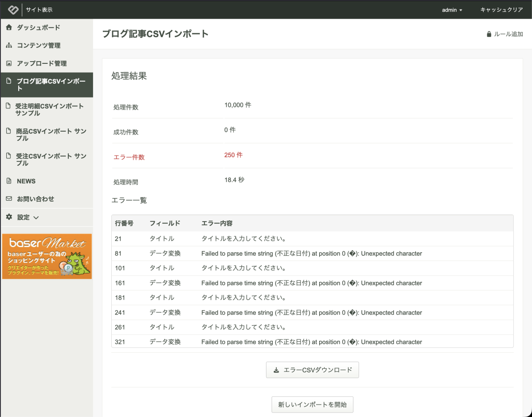
Task: Open the admin user dropdown
Action: [x=452, y=10]
